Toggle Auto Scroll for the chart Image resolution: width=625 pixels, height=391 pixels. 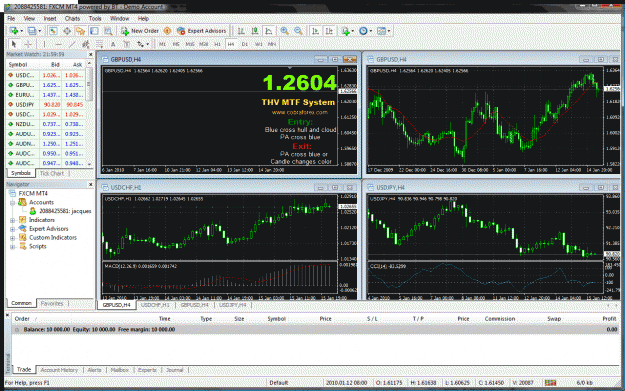[x=315, y=31]
